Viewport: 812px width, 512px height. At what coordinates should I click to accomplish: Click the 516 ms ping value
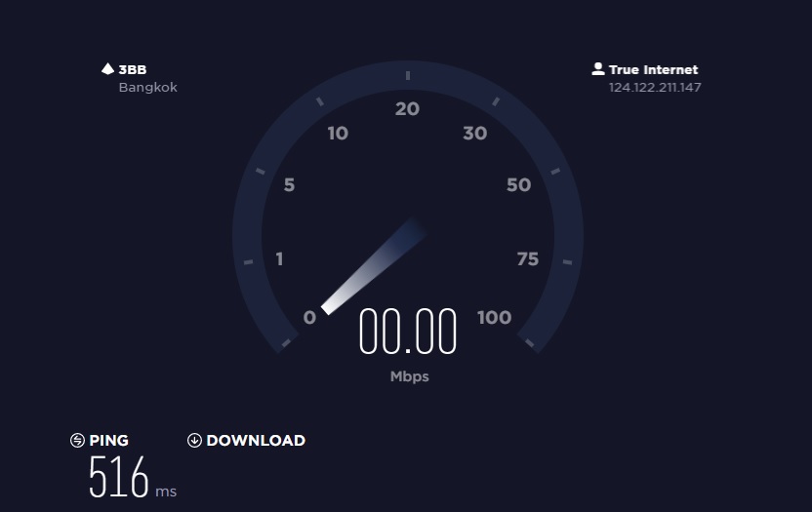tap(133, 476)
